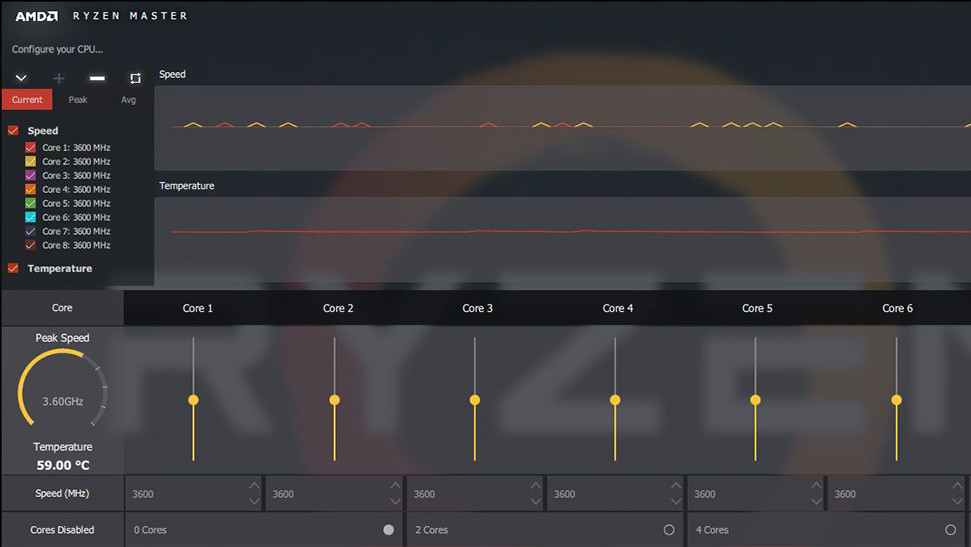Increase Core 1 speed with up arrow
Image resolution: width=971 pixels, height=547 pixels.
pos(255,485)
